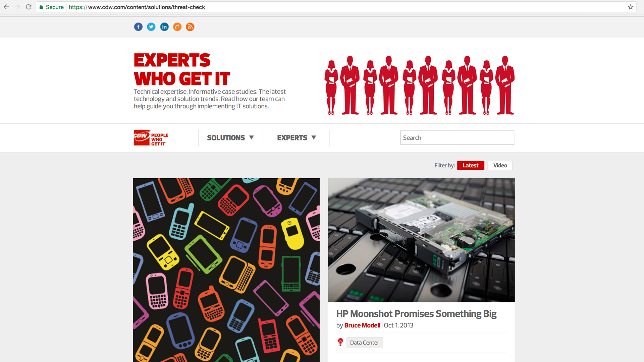Open HP Moonshot Promises Something Big article

point(416,314)
